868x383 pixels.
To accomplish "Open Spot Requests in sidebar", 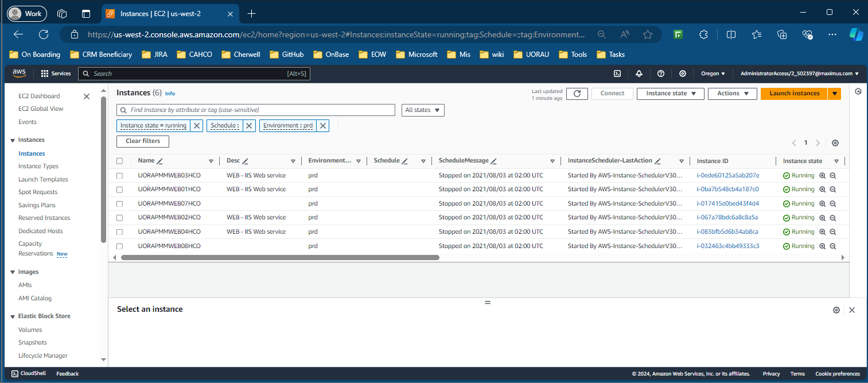I will 38,192.
